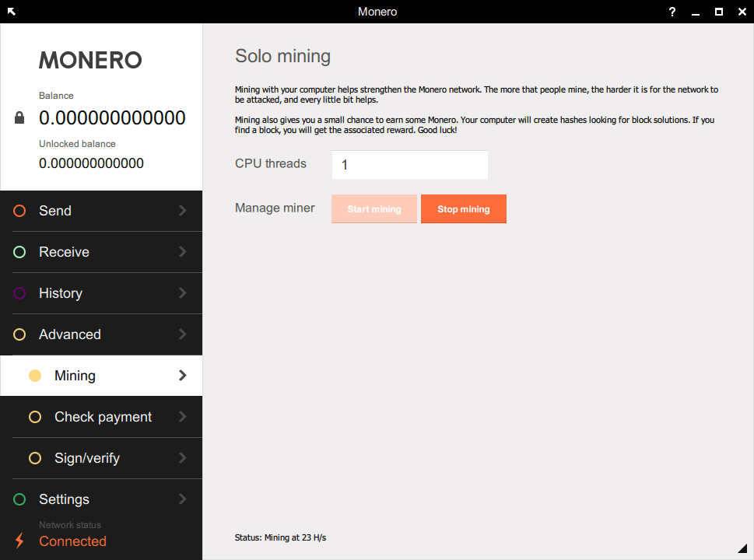Open the Advanced menu section
754x560 pixels.
[101, 334]
